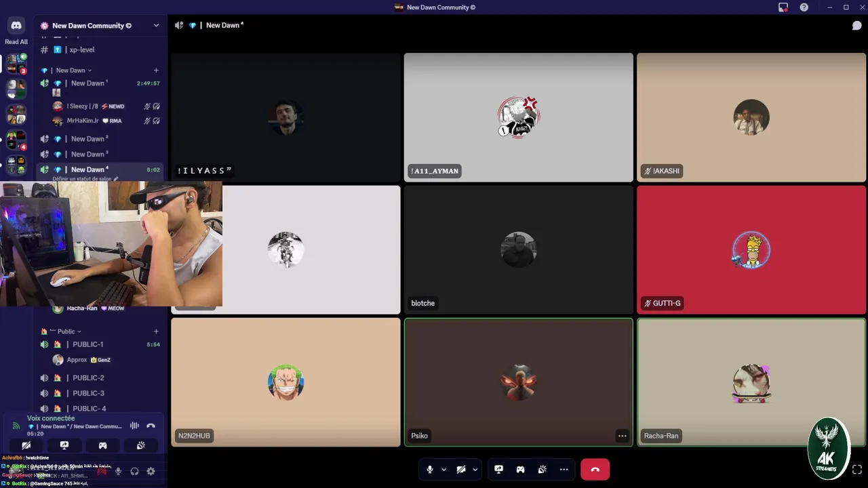
Task: Open camera options dropdown arrow
Action: [475, 469]
